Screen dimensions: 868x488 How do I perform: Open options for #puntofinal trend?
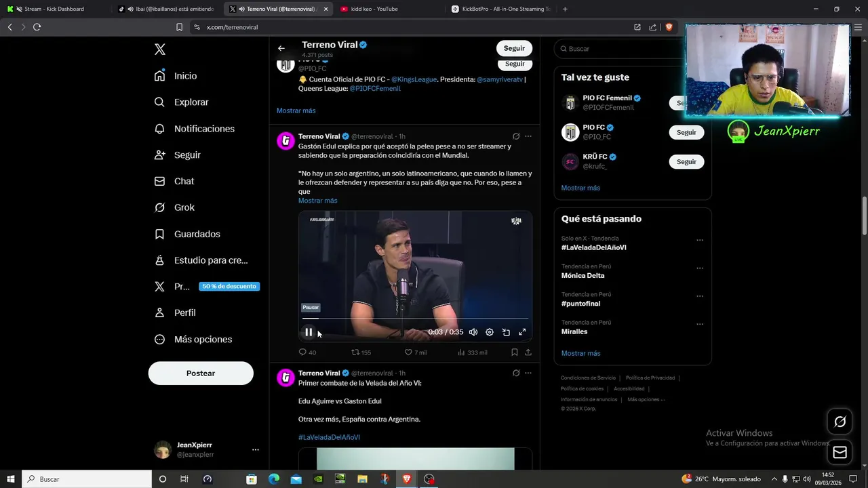pos(700,296)
